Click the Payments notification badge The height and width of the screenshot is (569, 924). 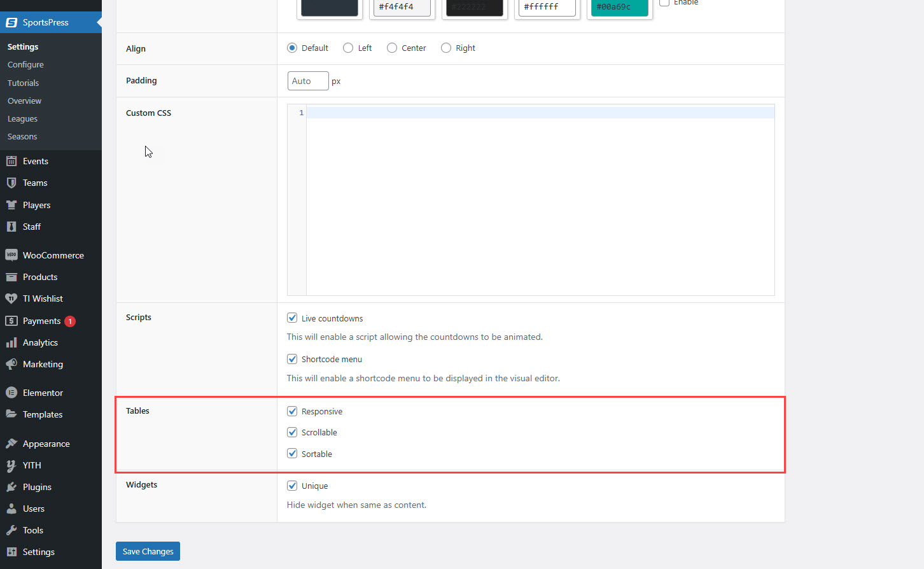70,321
